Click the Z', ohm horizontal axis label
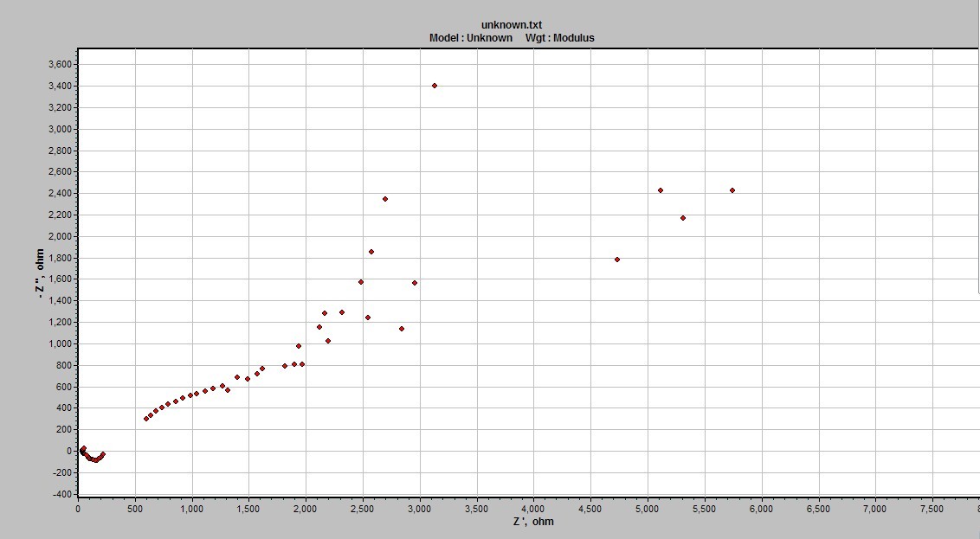The image size is (980, 539). [x=534, y=522]
